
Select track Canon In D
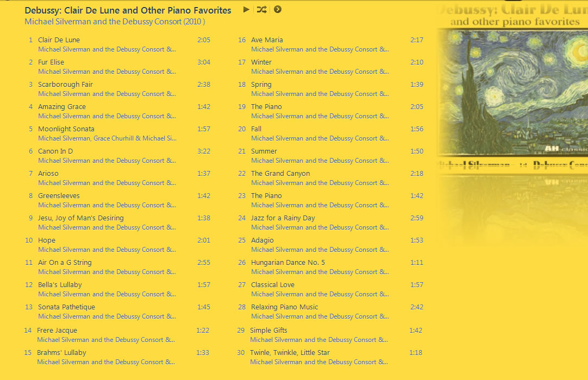(x=55, y=151)
